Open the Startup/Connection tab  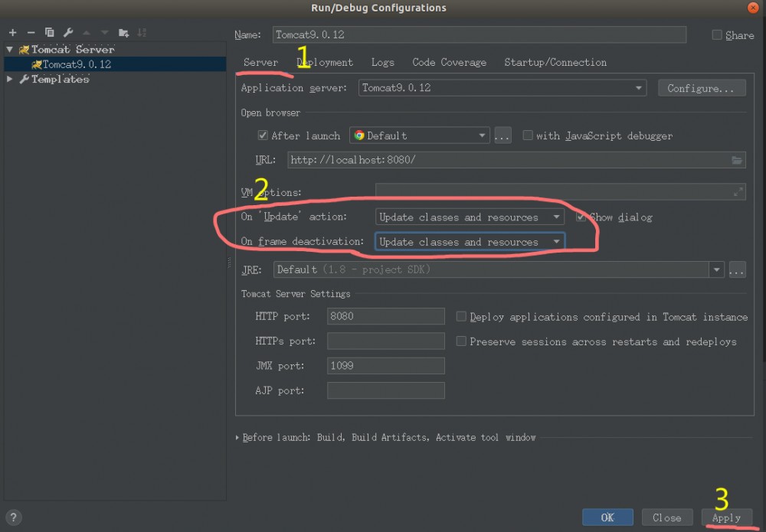tap(555, 62)
